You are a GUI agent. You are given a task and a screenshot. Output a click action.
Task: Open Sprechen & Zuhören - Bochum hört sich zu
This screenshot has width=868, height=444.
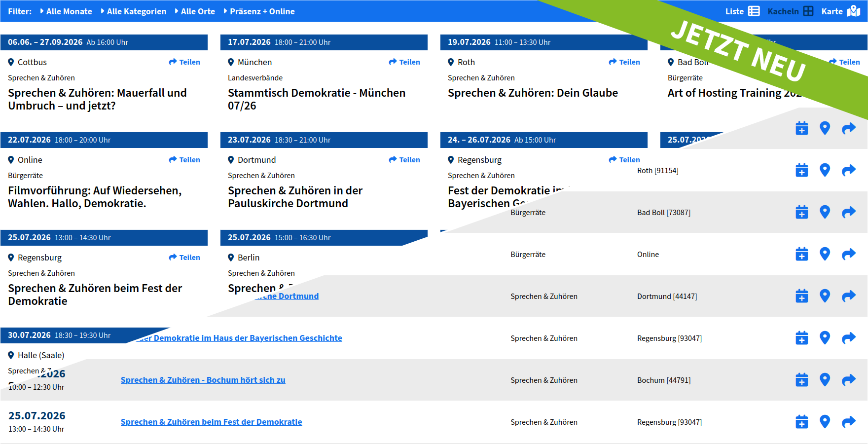coord(203,380)
